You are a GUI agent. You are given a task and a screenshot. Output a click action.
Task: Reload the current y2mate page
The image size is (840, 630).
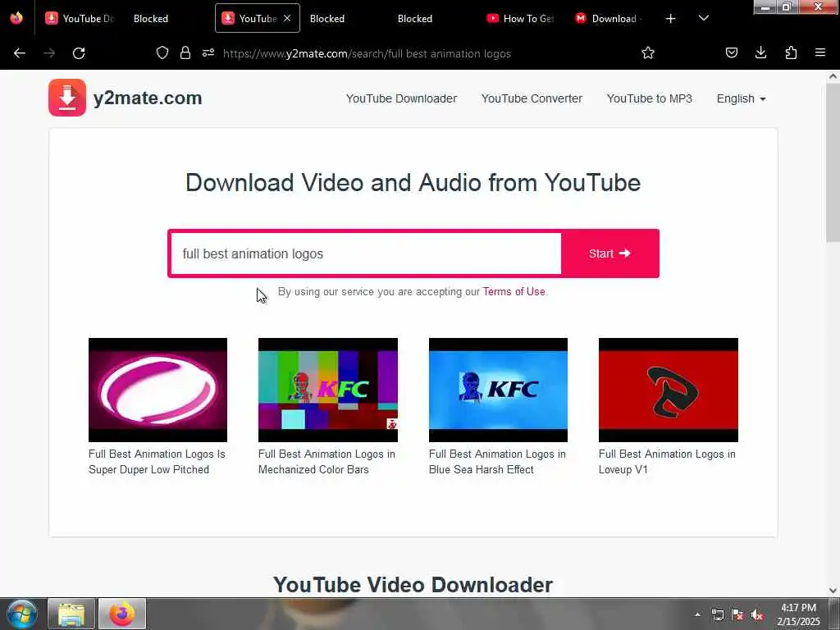click(x=79, y=53)
